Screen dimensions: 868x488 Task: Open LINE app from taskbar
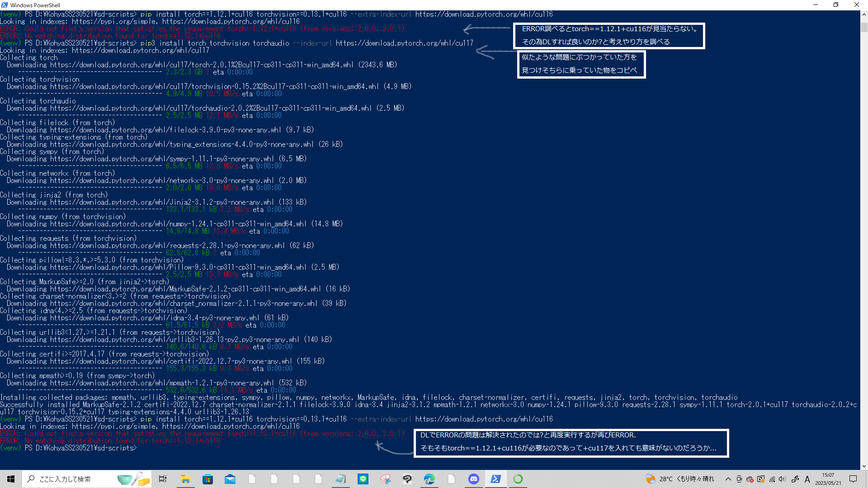(x=363, y=479)
